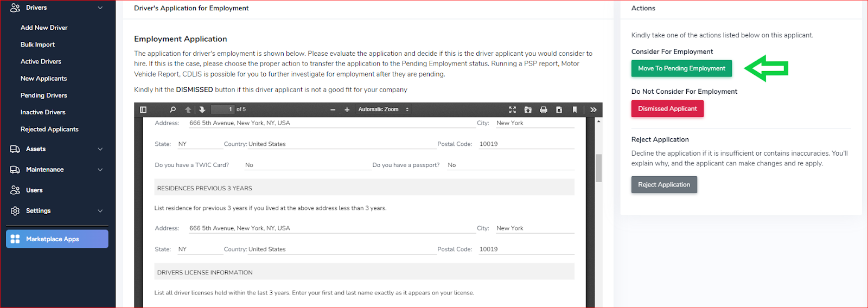
Task: Collapse the Drivers menu chevron
Action: click(x=100, y=8)
